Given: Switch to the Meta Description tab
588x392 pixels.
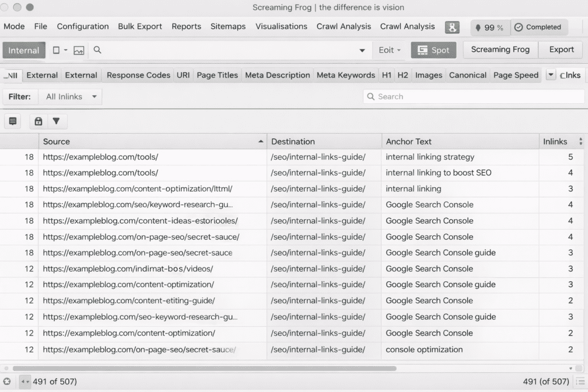Looking at the screenshot, I should (x=277, y=75).
